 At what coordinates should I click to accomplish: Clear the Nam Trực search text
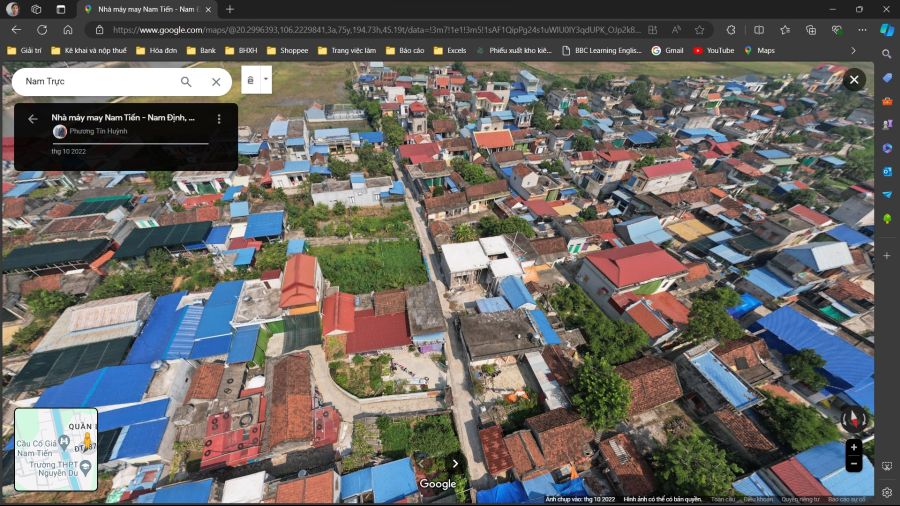click(x=216, y=82)
